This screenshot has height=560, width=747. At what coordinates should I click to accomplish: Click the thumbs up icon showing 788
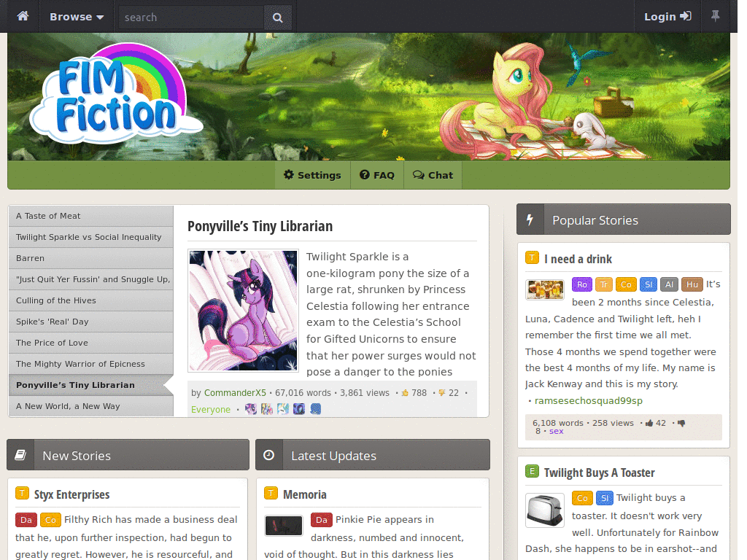tap(405, 393)
